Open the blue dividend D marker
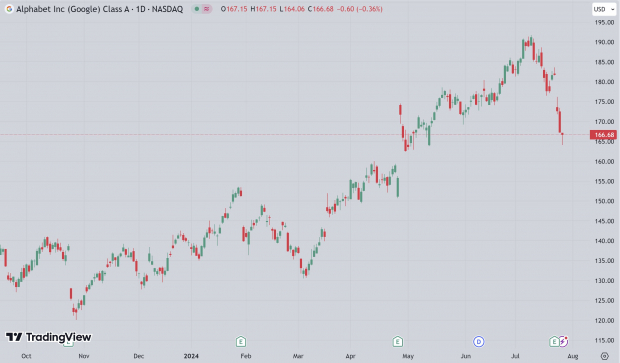 [479, 341]
